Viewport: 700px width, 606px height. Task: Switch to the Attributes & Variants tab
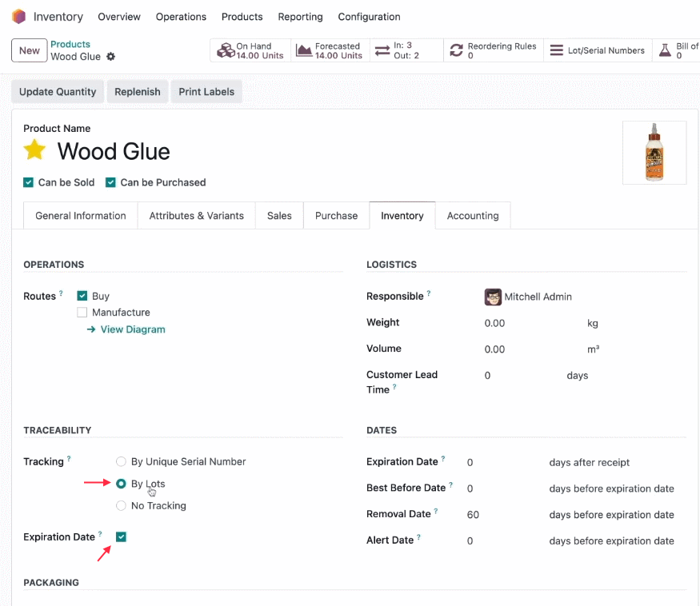coord(197,216)
